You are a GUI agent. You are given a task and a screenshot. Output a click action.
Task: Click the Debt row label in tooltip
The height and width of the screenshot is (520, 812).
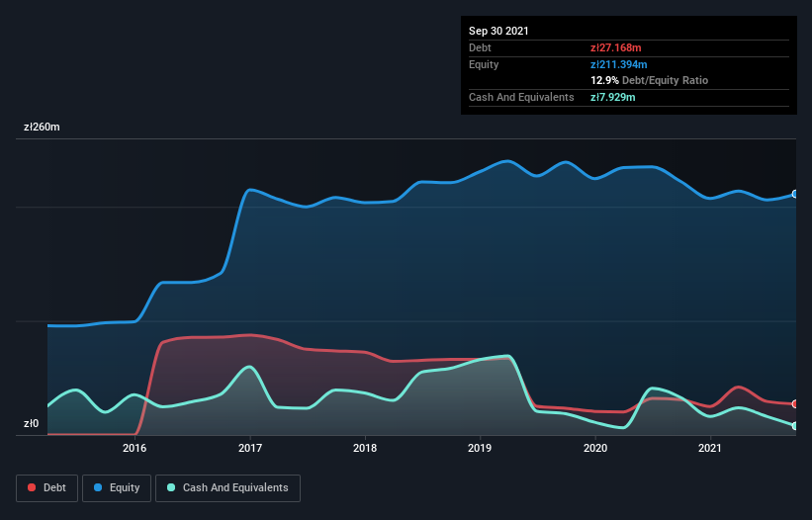click(480, 47)
